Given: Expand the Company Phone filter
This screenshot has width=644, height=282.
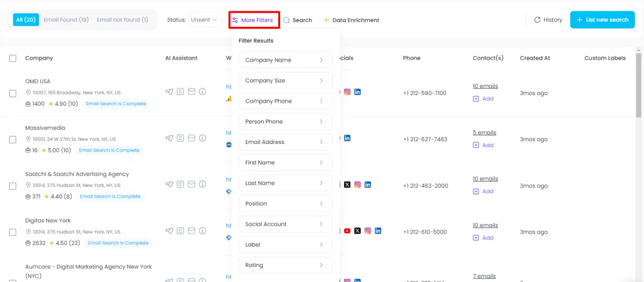Looking at the screenshot, I should (x=286, y=101).
